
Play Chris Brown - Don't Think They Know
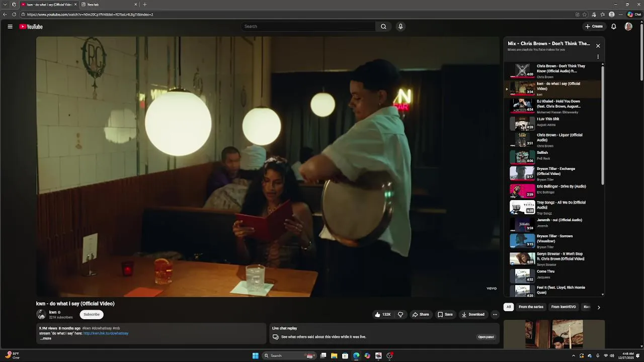click(553, 71)
